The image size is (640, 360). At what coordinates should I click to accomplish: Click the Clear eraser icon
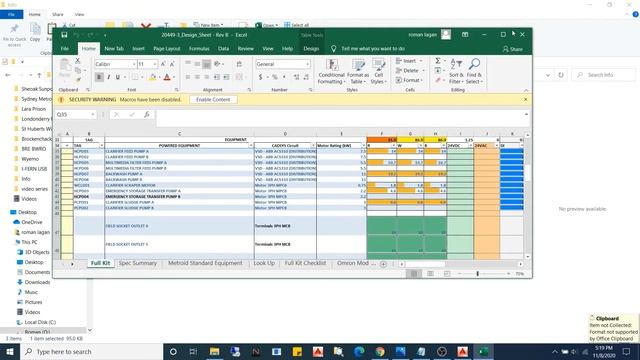click(438, 80)
